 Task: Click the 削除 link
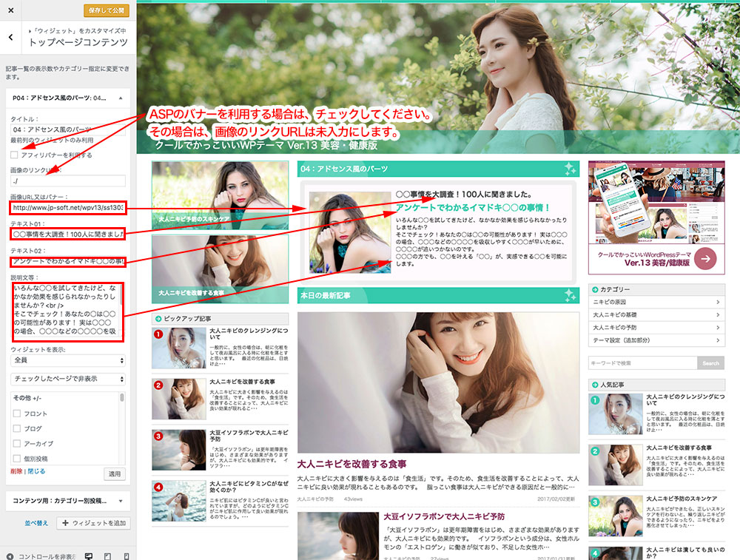coord(16,471)
